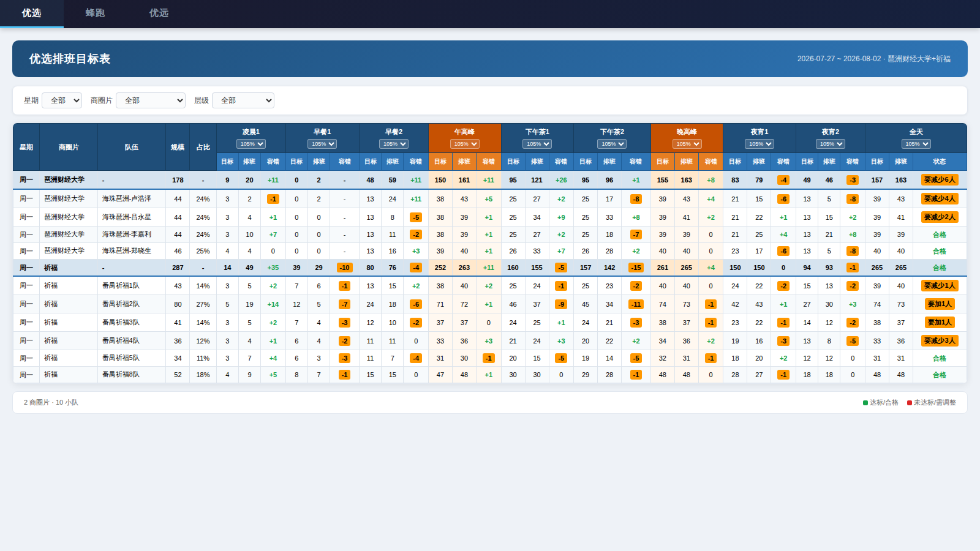980x551 pixels.
Task: Click the 合格 status for 海珠琶洲-李嘉利
Action: tap(940, 235)
